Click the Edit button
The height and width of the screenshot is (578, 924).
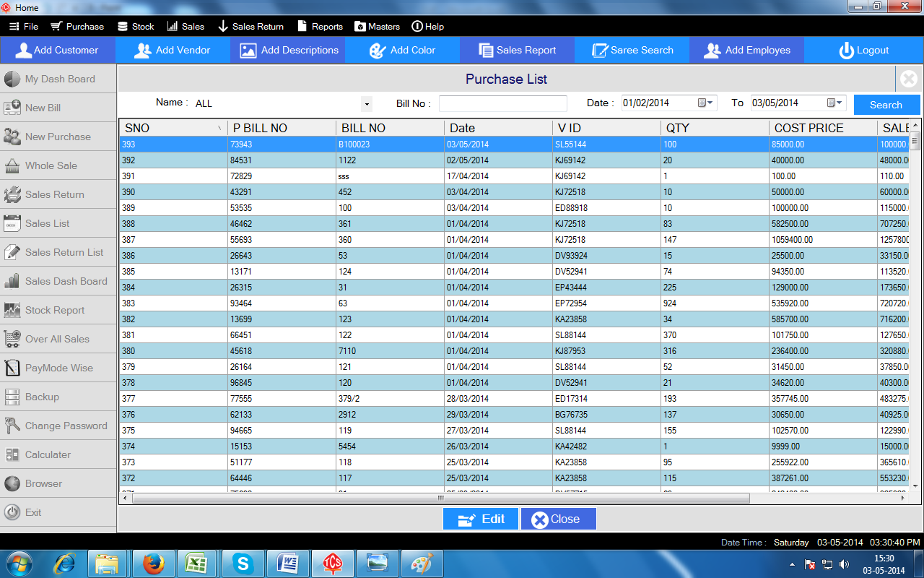481,519
